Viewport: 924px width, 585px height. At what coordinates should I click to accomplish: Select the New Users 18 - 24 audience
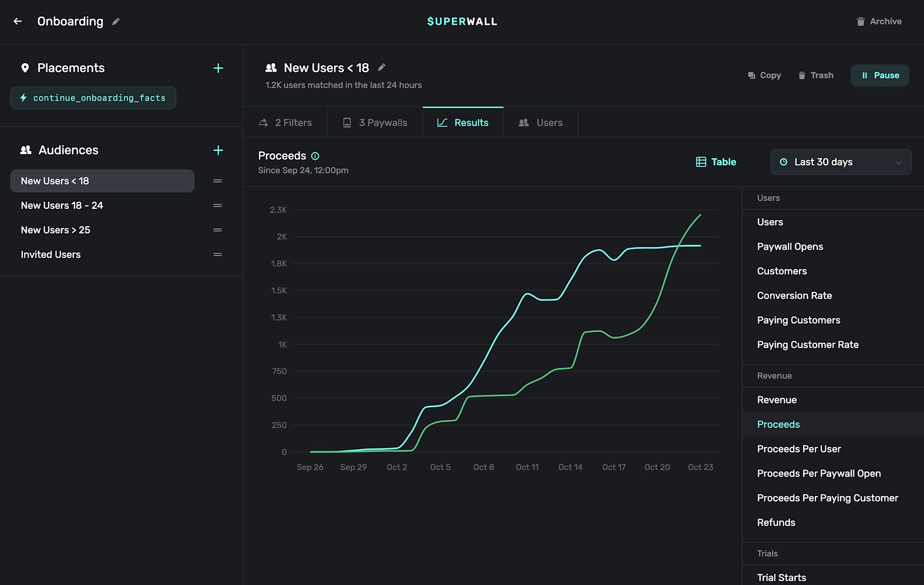point(62,206)
